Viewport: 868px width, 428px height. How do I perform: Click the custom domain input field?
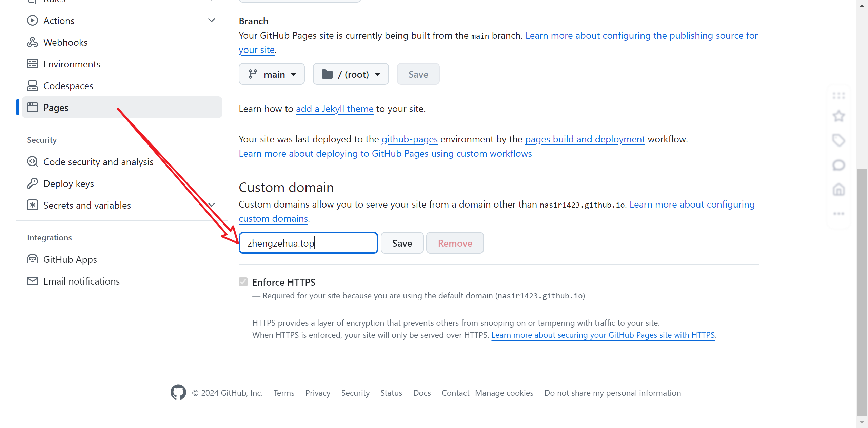click(308, 243)
